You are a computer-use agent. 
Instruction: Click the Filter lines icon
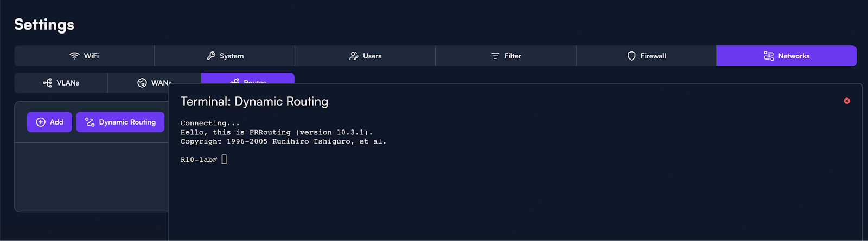coord(495,56)
